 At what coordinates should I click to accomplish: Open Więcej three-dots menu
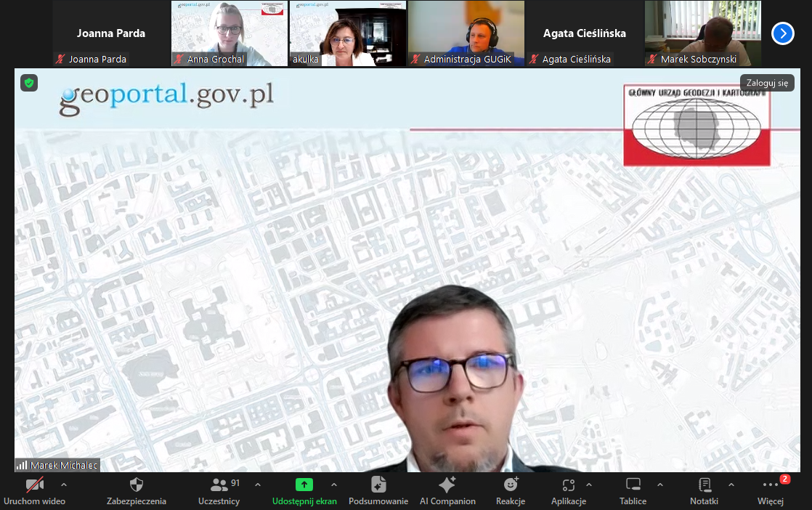[770, 485]
